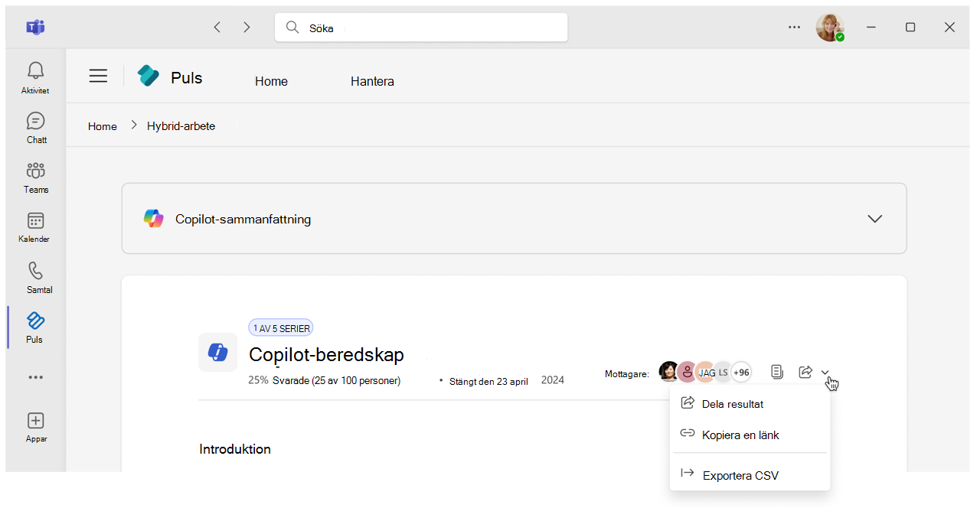The image size is (980, 508).
Task: Select Kopiera en länk menu option
Action: point(740,435)
